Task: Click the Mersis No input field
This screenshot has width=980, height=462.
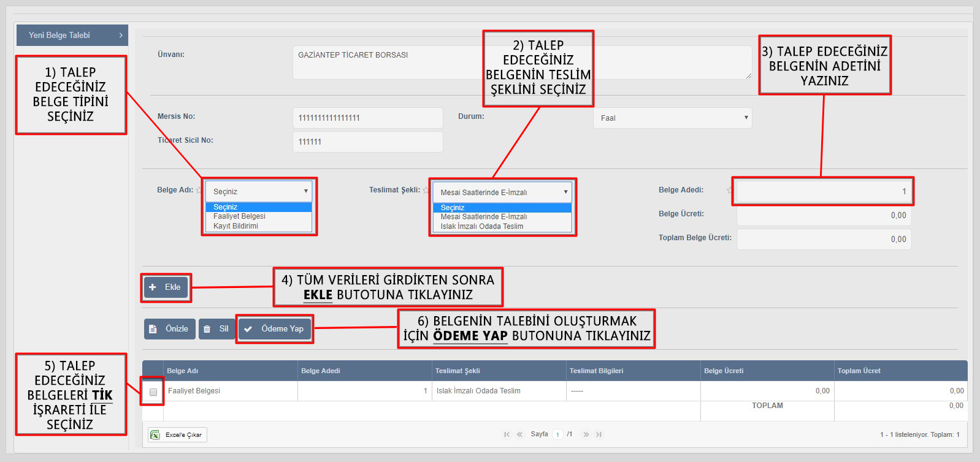Action: (367, 118)
